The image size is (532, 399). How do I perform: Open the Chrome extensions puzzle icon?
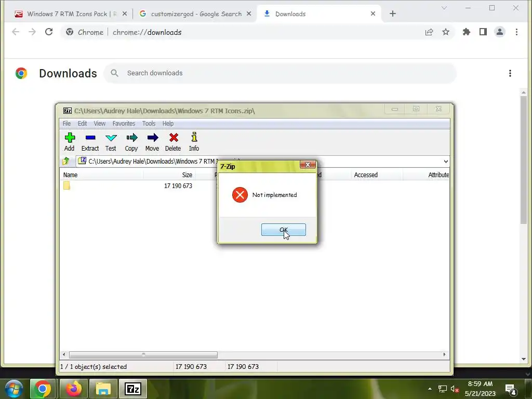coord(467,32)
